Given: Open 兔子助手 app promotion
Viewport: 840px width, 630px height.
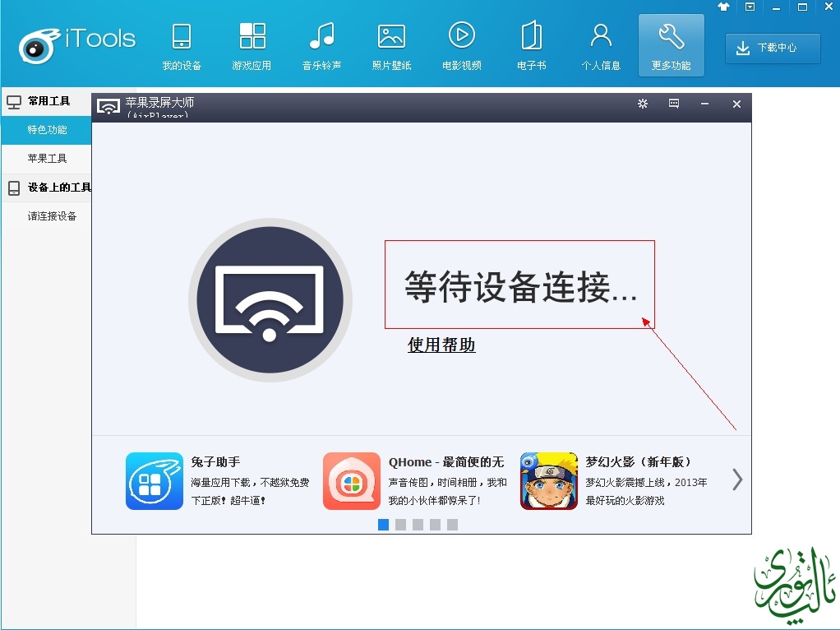Looking at the screenshot, I should click(155, 481).
